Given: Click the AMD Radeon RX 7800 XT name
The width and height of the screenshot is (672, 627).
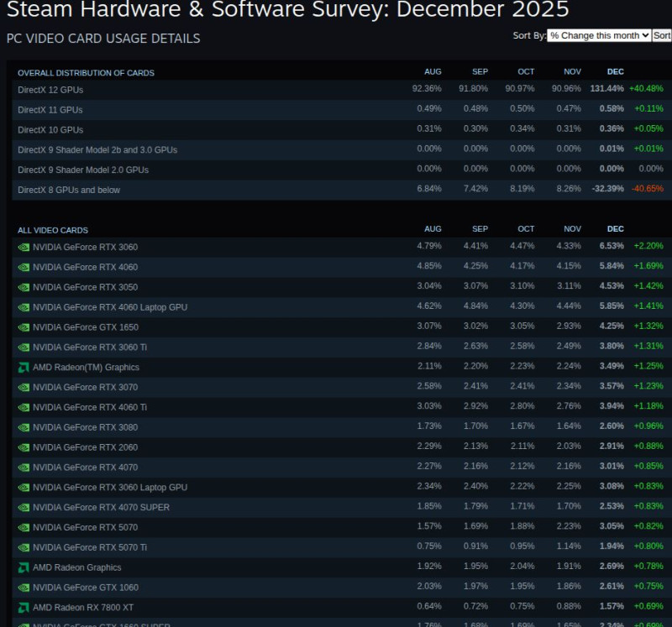Looking at the screenshot, I should [x=83, y=608].
